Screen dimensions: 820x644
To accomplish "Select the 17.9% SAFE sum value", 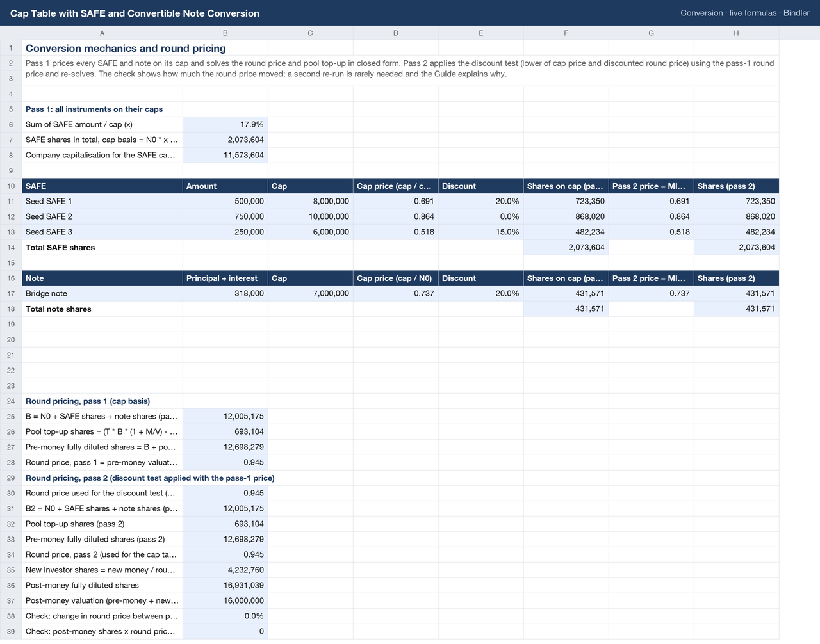I will (225, 124).
